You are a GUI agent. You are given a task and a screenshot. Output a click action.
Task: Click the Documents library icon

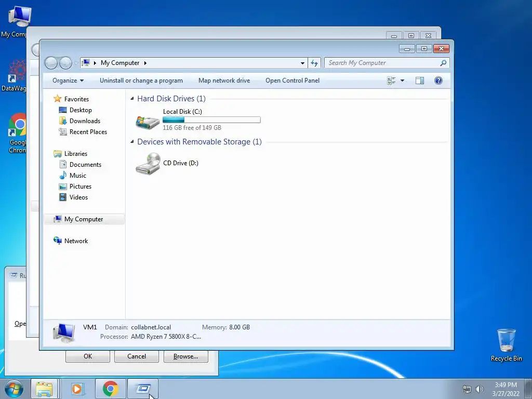[63, 165]
